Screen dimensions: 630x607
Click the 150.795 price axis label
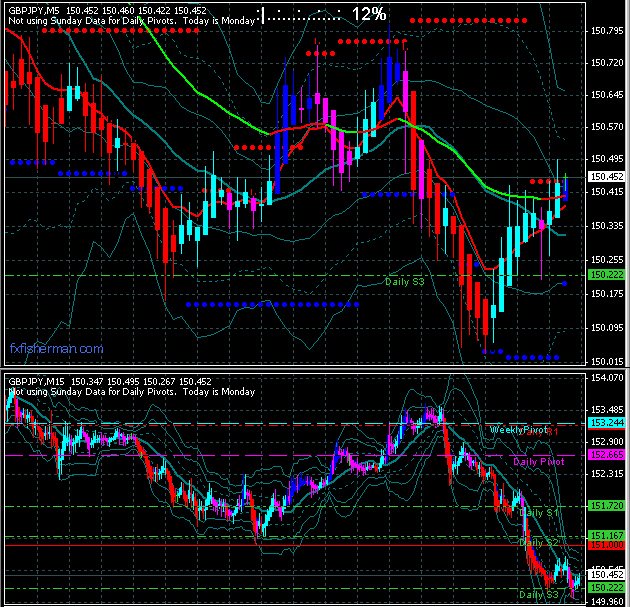(607, 31)
